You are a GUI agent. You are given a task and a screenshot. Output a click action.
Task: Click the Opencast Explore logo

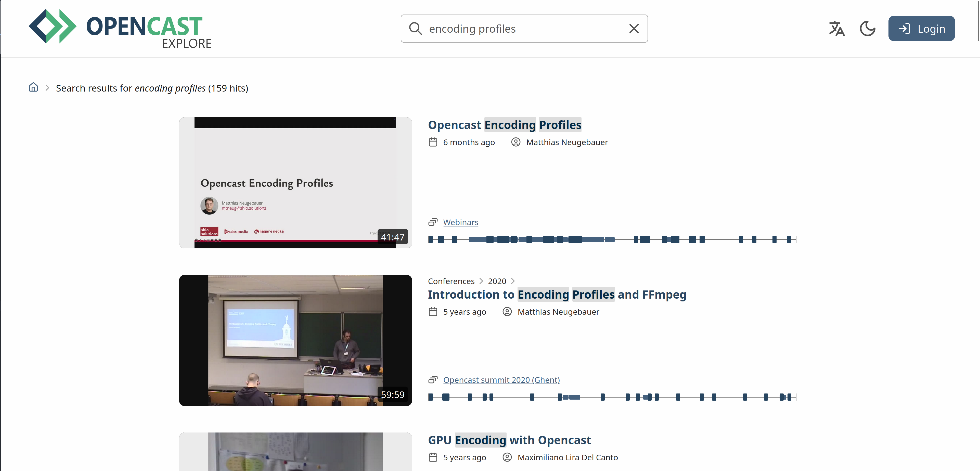click(x=120, y=29)
